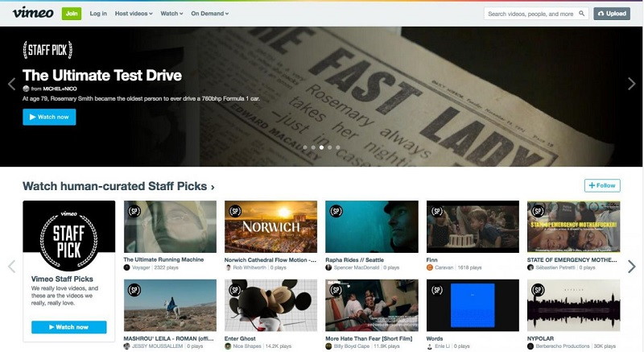Click Log in link
Viewport: 644px width, 352px height.
click(x=98, y=14)
